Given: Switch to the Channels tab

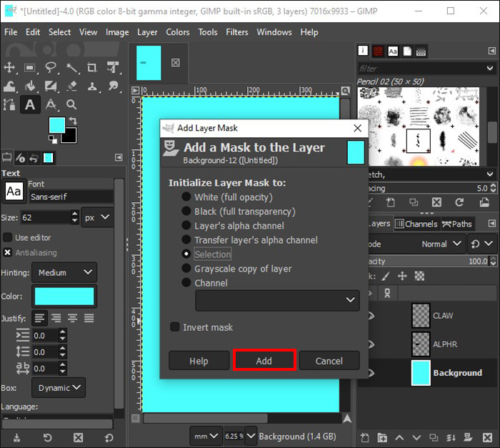Looking at the screenshot, I should [416, 224].
